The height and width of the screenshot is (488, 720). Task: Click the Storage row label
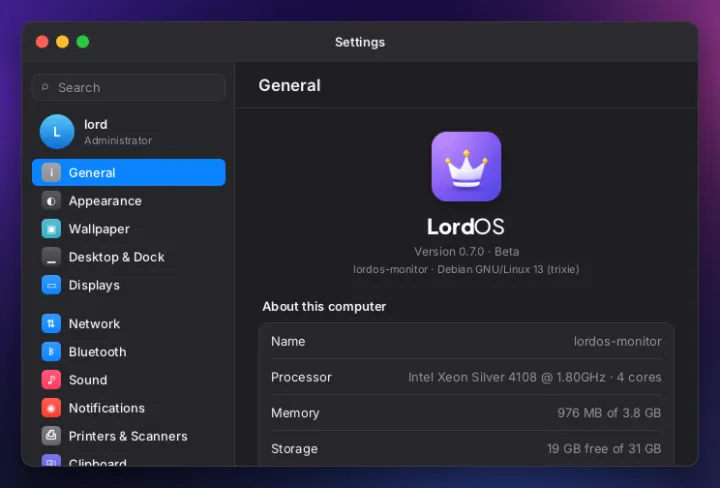[x=294, y=449]
